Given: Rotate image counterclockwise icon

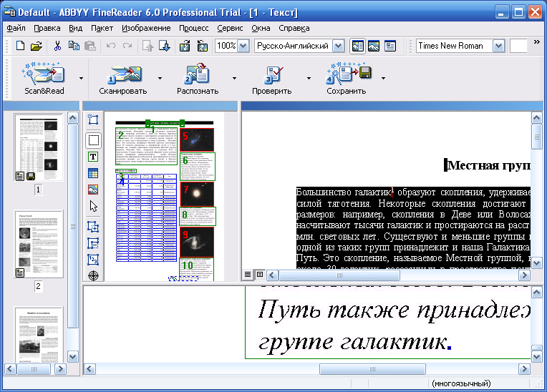Looking at the screenshot, I should coord(185,46).
